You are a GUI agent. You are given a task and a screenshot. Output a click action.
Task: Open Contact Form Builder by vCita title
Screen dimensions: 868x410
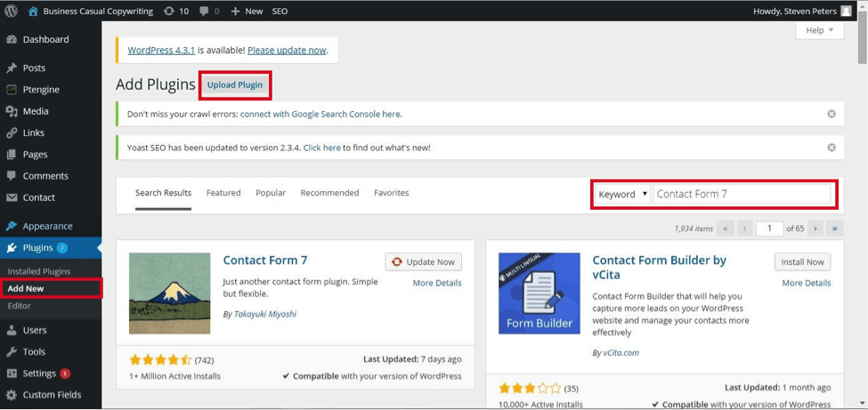pos(660,267)
